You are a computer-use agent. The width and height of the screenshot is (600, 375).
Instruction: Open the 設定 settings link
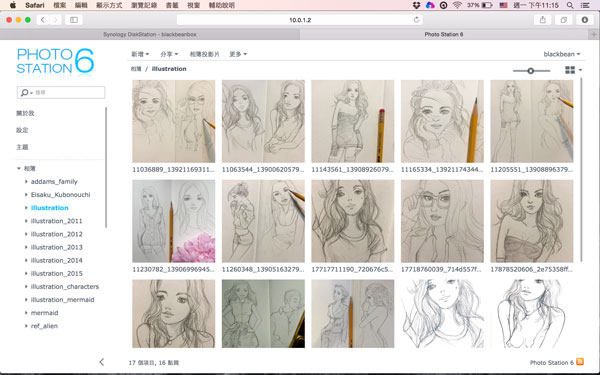tap(22, 130)
